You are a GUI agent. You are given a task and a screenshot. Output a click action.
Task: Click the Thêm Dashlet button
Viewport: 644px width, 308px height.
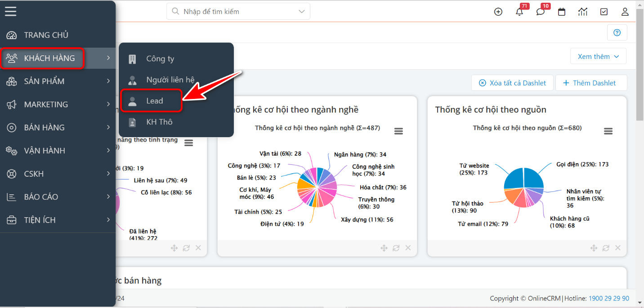pyautogui.click(x=591, y=83)
